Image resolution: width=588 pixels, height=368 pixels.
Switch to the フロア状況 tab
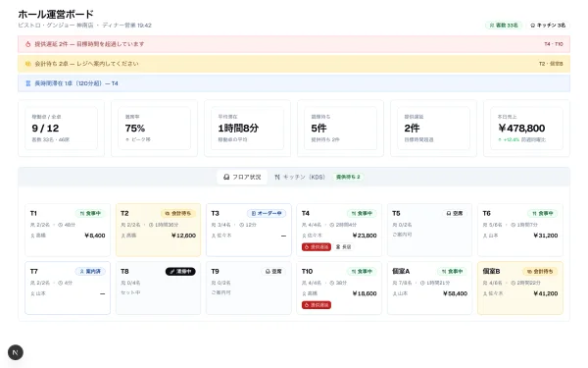[x=242, y=177]
